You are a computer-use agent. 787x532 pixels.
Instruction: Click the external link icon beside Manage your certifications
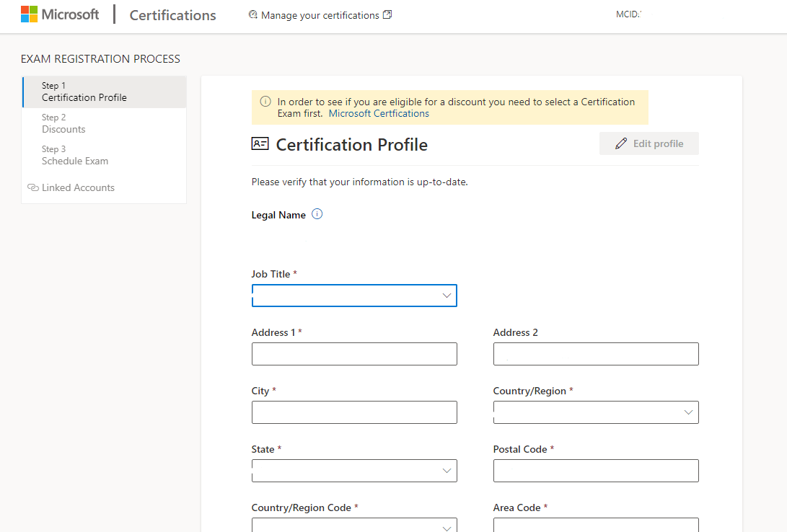(387, 15)
